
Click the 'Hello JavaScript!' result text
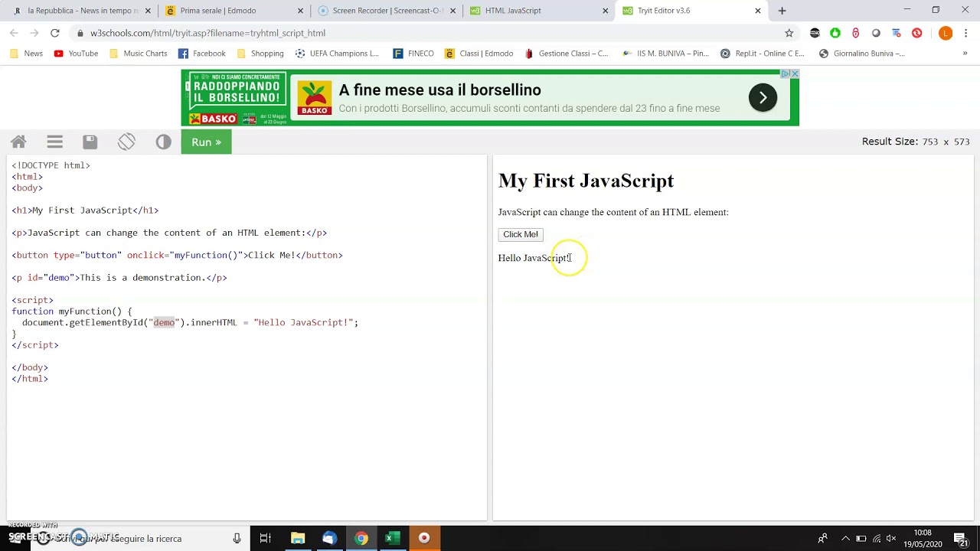click(534, 258)
